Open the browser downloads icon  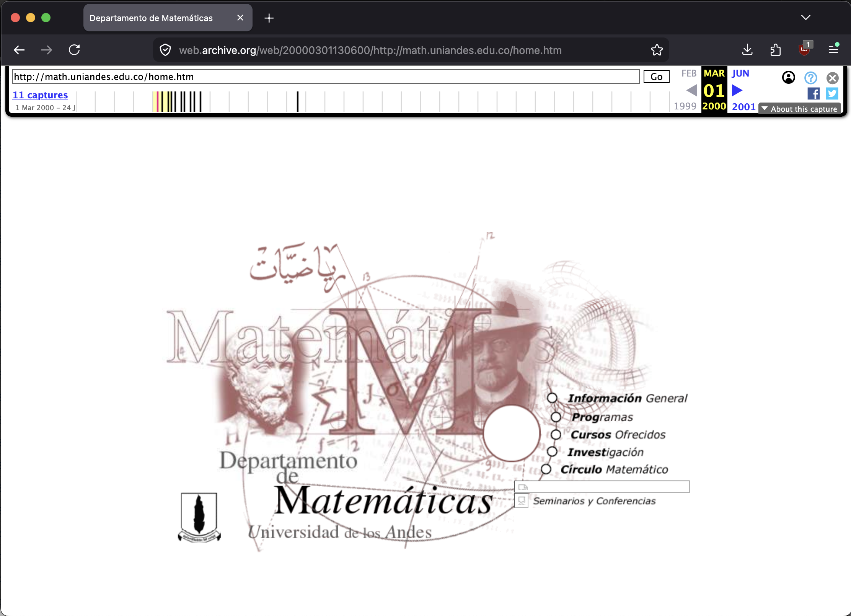[747, 50]
